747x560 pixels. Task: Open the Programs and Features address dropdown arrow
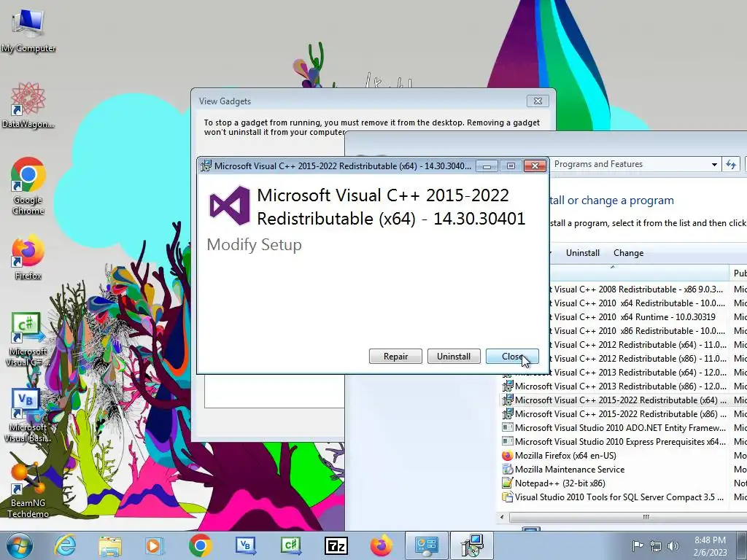(714, 164)
